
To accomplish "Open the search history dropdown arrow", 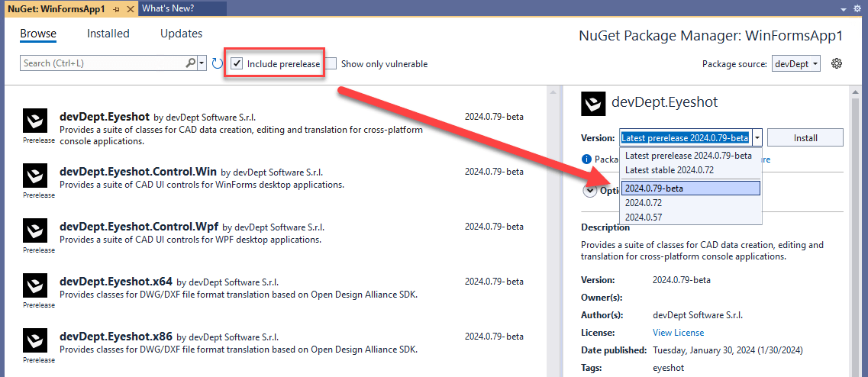I will pyautogui.click(x=202, y=63).
